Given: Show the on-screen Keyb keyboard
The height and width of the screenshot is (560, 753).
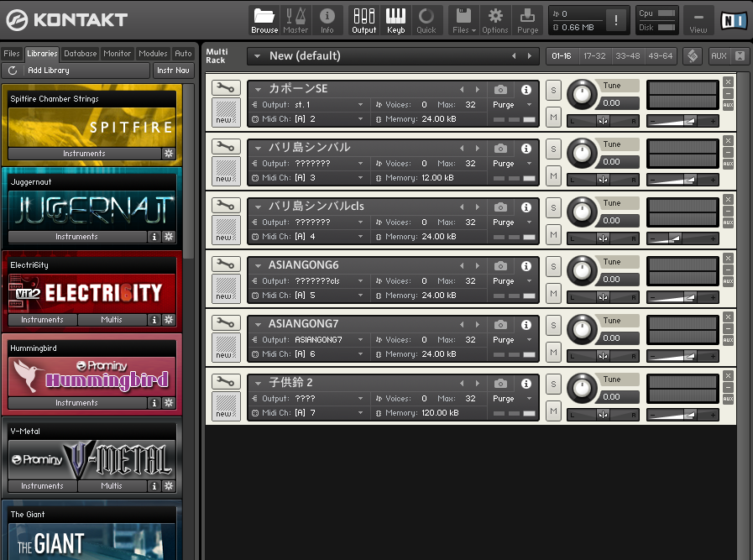Looking at the screenshot, I should pyautogui.click(x=395, y=21).
